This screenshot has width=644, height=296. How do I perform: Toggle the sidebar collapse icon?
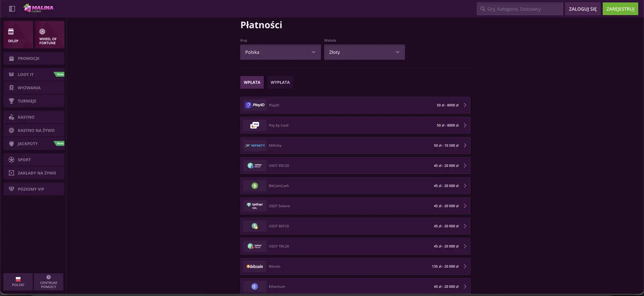(x=12, y=9)
